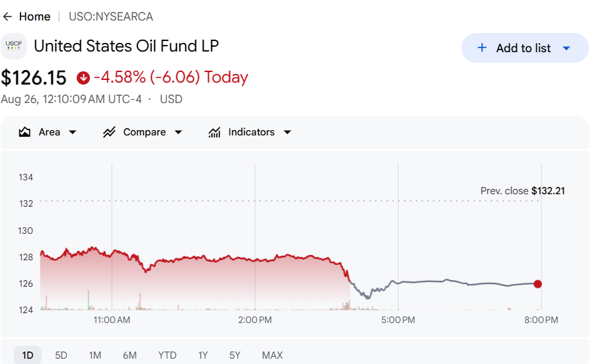Viewport: 591px width, 364px height.
Task: Switch to the 5D range tab
Action: [x=61, y=355]
